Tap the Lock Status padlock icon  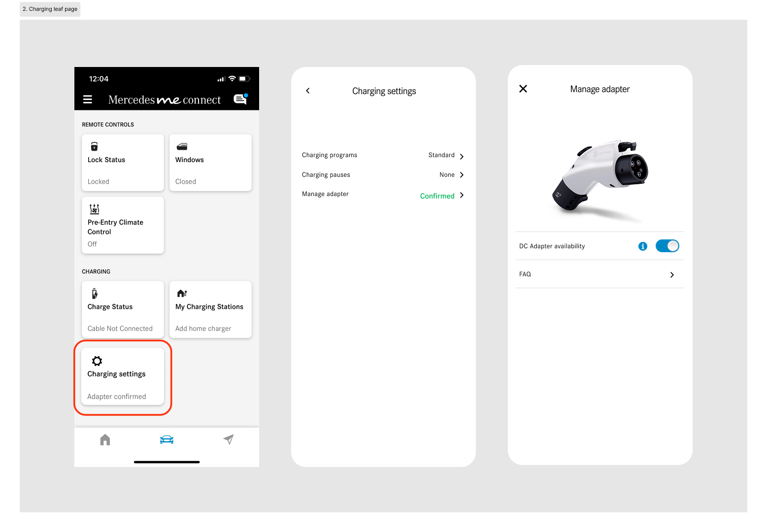click(94, 146)
